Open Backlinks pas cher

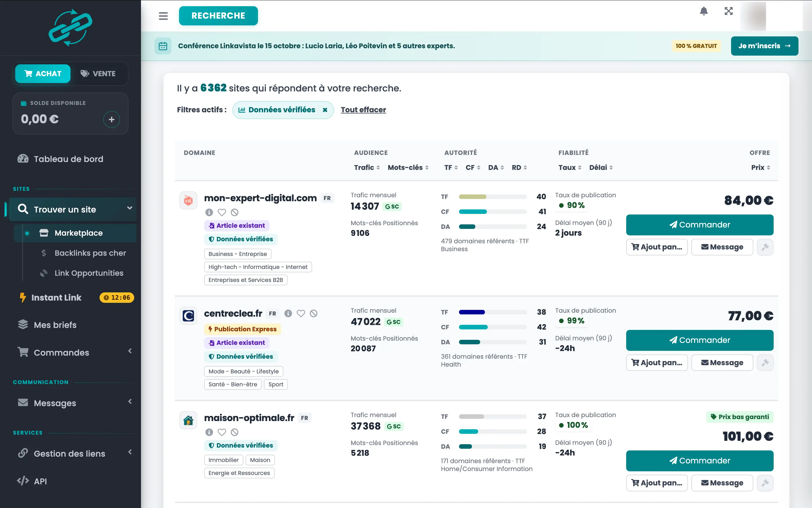click(x=83, y=253)
